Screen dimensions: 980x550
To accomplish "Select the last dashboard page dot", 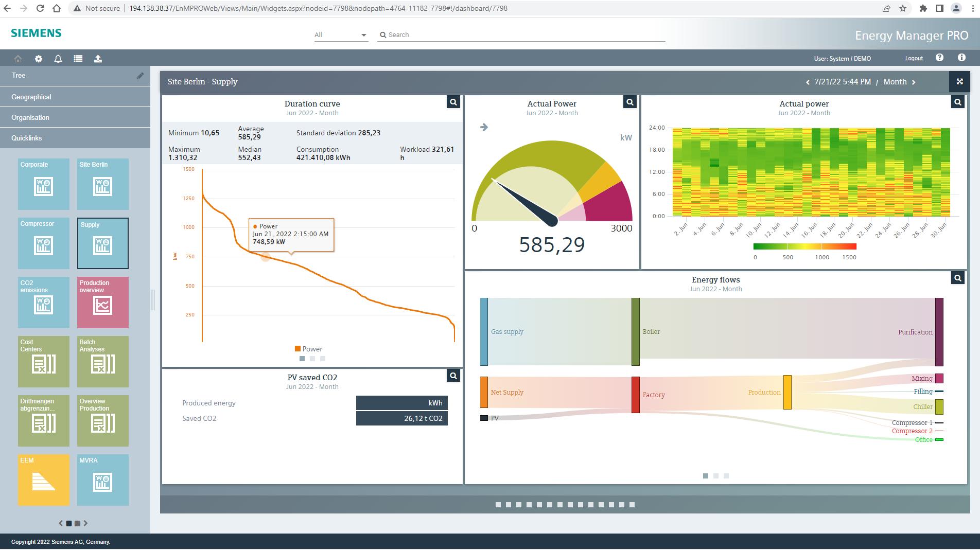I will [x=632, y=505].
